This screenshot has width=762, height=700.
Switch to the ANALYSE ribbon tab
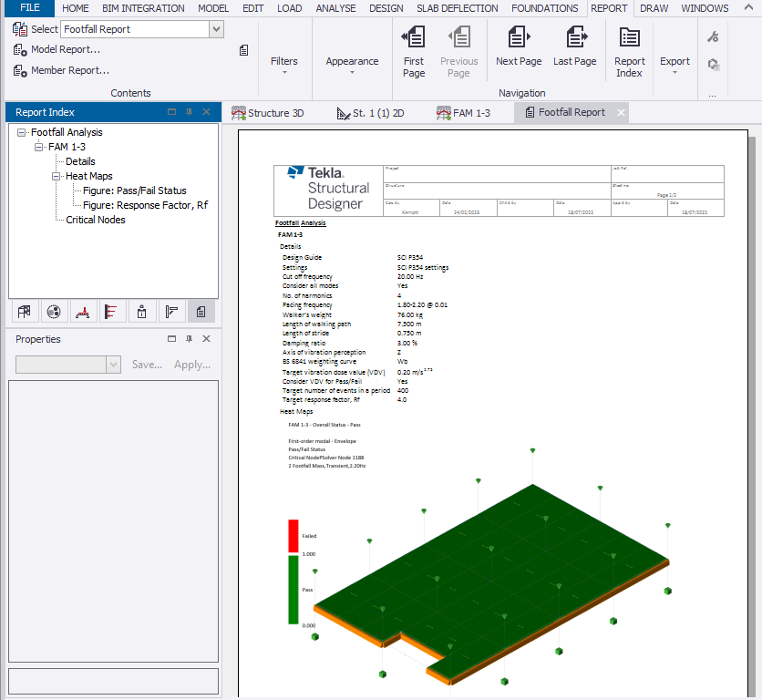(335, 8)
